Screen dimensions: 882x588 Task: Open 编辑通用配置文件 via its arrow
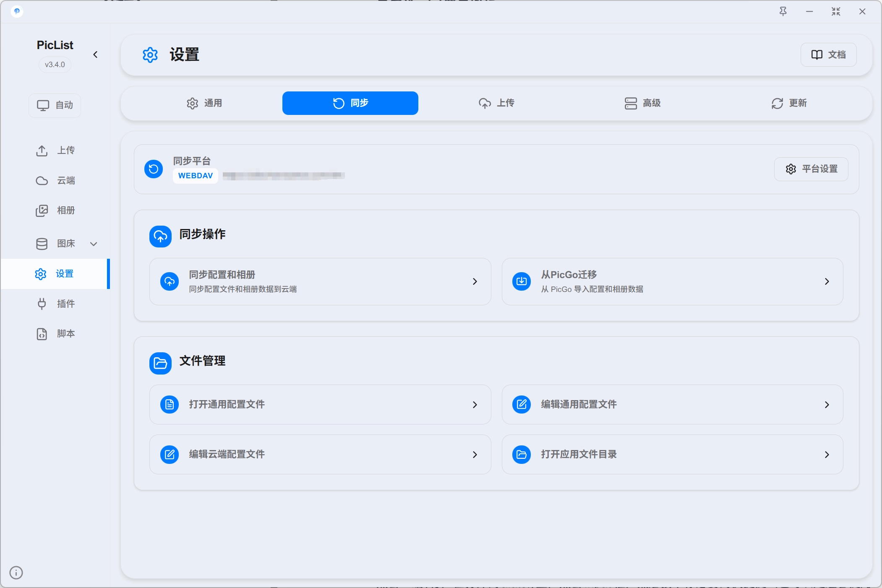click(x=827, y=405)
